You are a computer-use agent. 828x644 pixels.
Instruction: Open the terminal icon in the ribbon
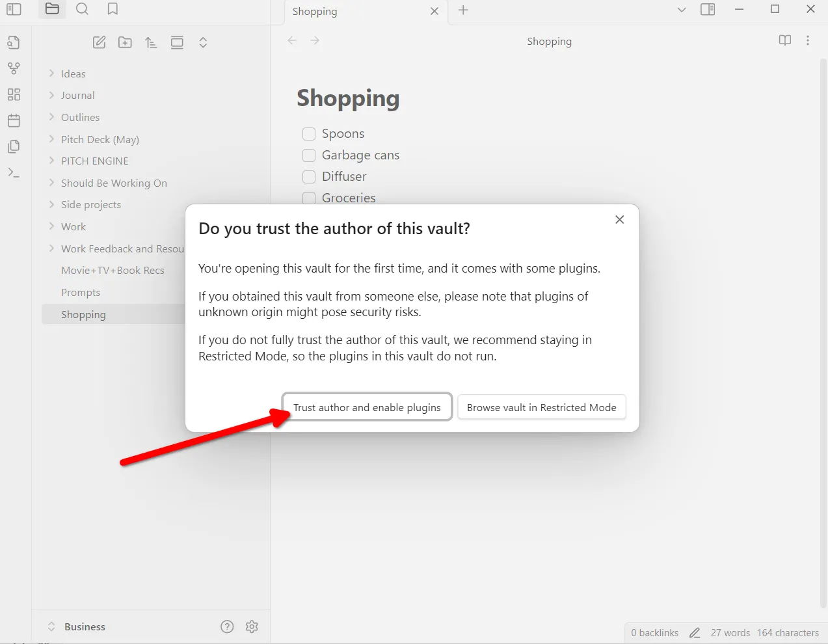[x=14, y=172]
